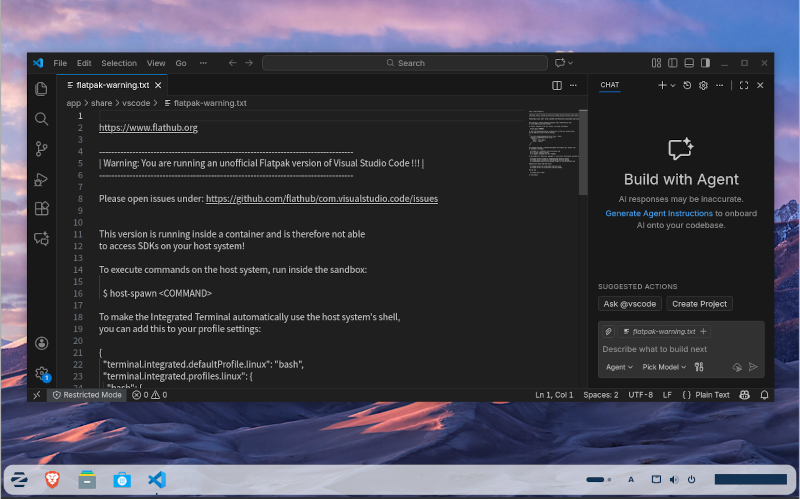Viewport: 800px width, 499px height.
Task: Click the Ask @vscode button
Action: (630, 304)
